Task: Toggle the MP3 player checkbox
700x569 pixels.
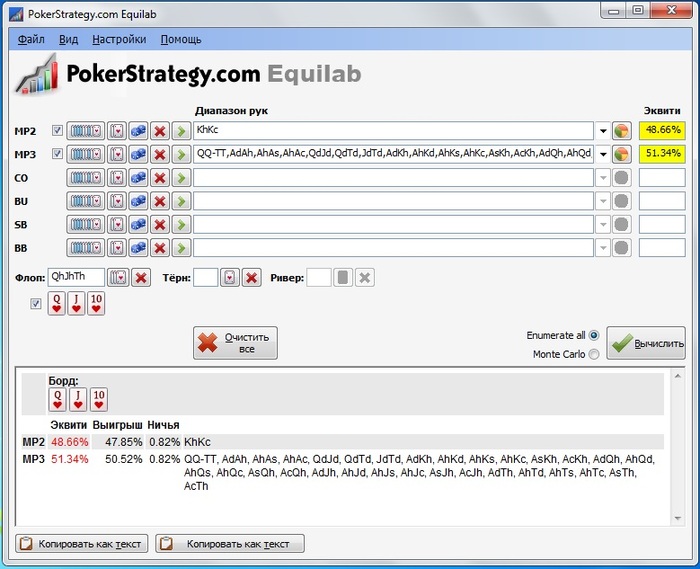Action: point(57,154)
